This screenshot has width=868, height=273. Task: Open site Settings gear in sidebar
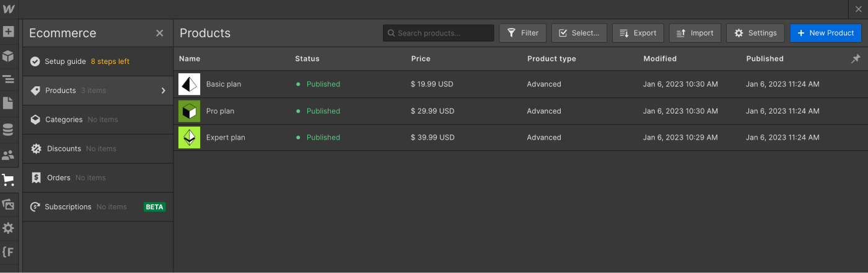[x=8, y=228]
